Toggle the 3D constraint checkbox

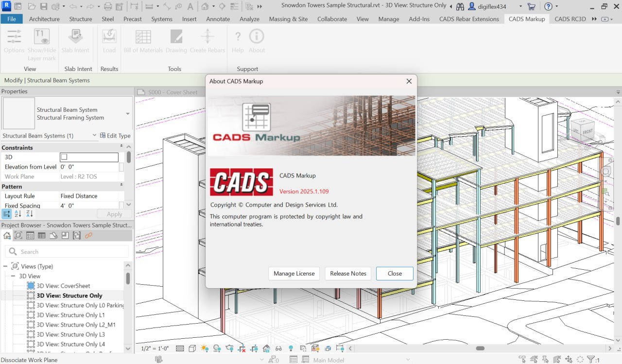coord(64,157)
